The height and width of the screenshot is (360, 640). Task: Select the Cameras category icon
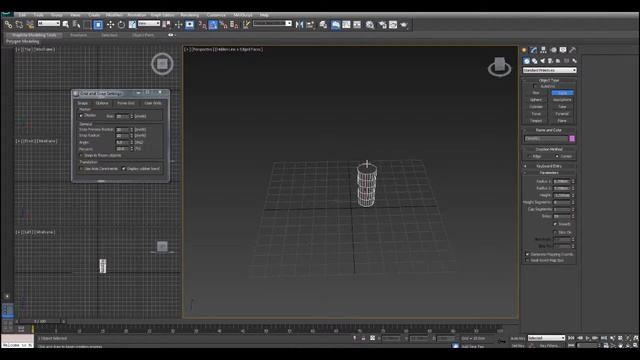coord(550,61)
